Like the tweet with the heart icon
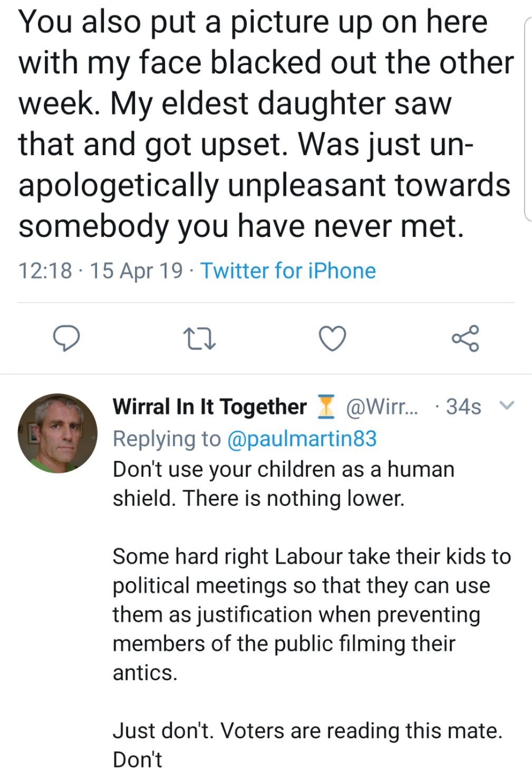Screen dimensions: 532x784 pos(332,339)
